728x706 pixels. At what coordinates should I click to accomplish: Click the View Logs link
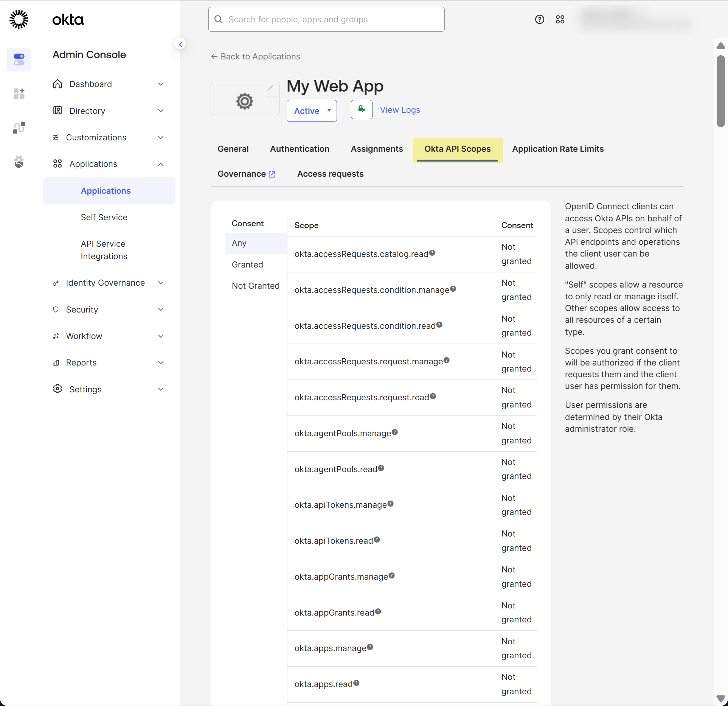tap(400, 110)
